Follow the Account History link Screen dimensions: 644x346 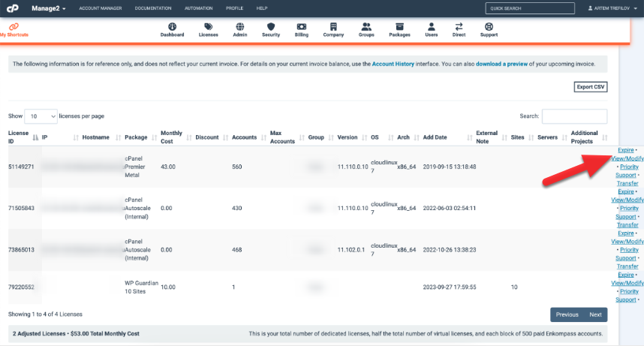(x=396, y=65)
